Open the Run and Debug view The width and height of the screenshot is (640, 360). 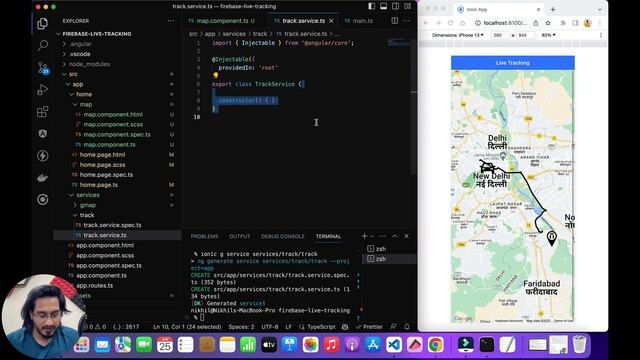[x=42, y=89]
